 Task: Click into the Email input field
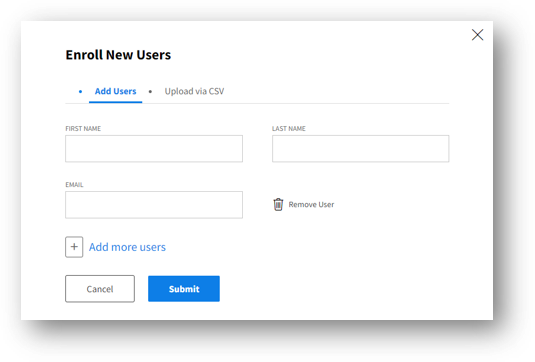pyautogui.click(x=154, y=205)
